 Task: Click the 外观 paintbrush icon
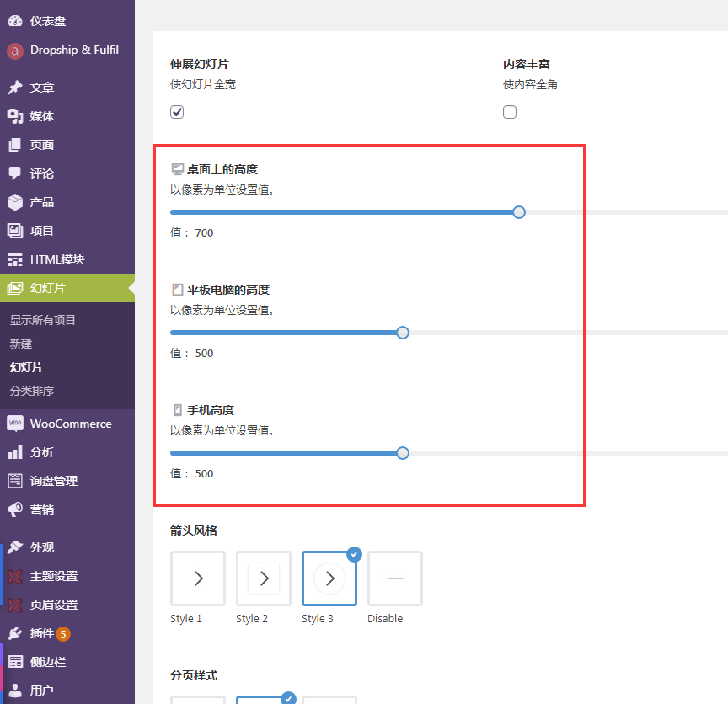15,547
